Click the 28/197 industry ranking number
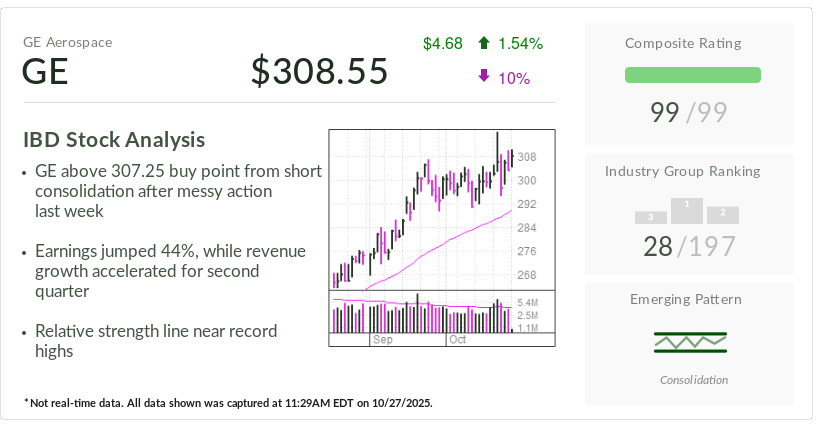This screenshot has height=430, width=816. pos(689,246)
